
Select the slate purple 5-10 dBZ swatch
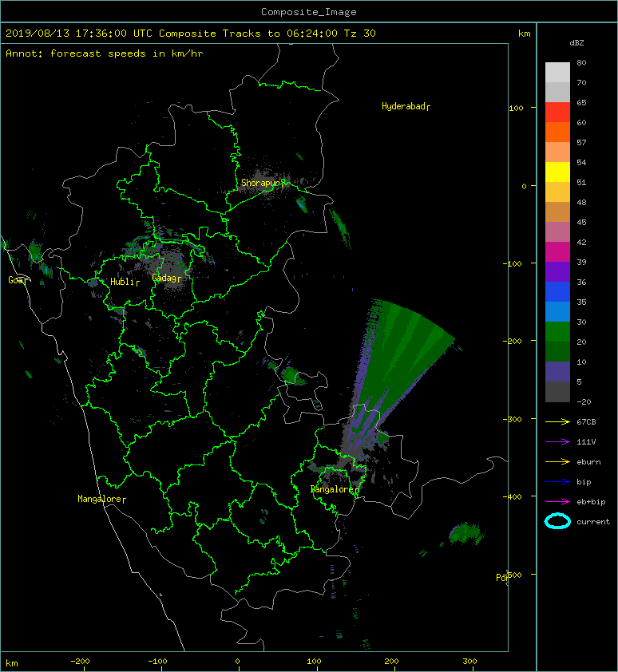point(557,371)
